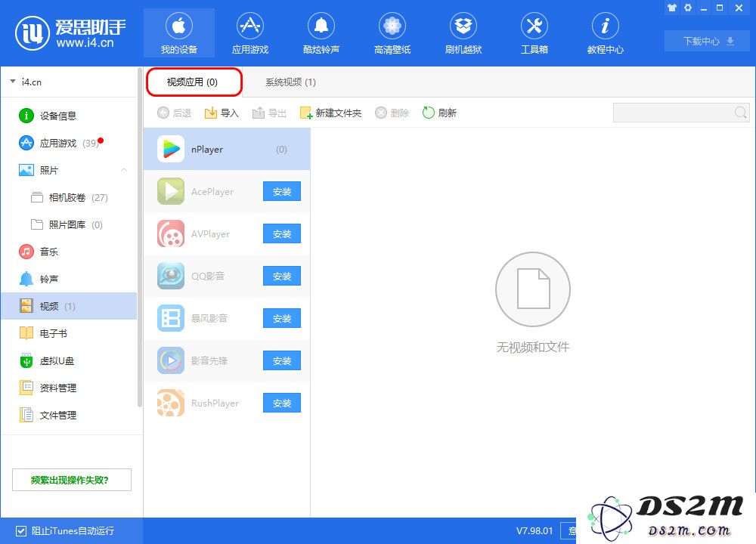Open 照片图库 (0) folder

tap(69, 224)
